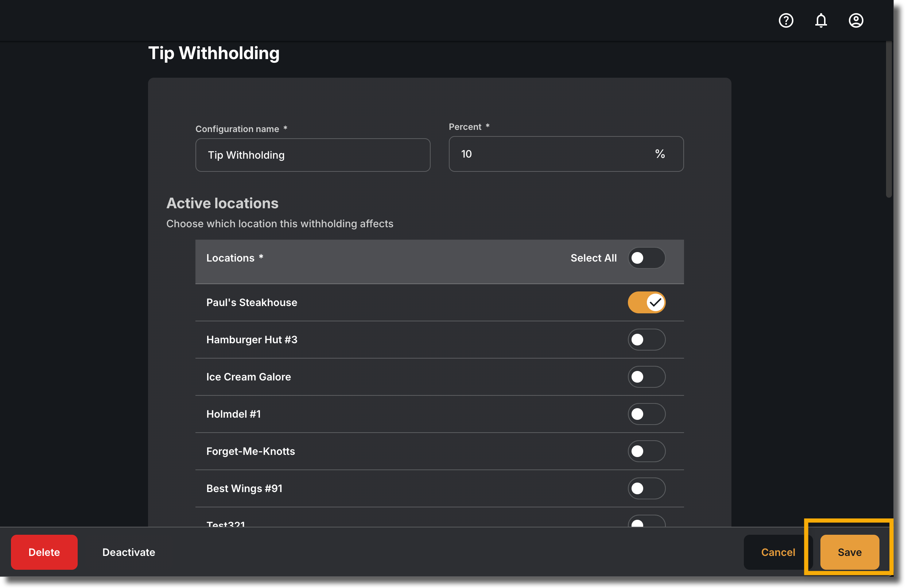Save the tip withholding configuration
The width and height of the screenshot is (905, 588).
coord(850,552)
